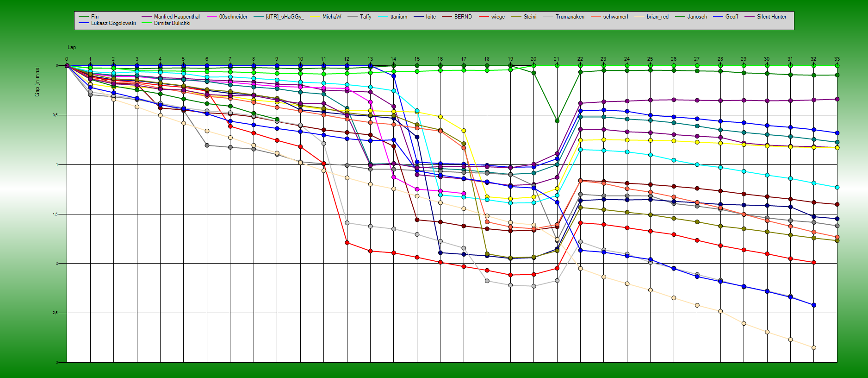Click the BERND legend entry
The height and width of the screenshot is (378, 868).
click(463, 17)
